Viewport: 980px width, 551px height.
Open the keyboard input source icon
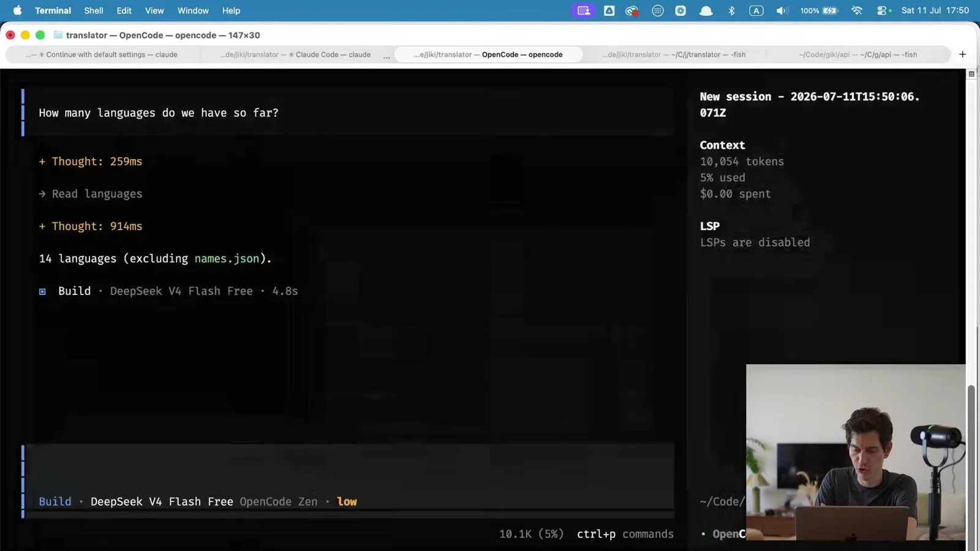point(756,10)
